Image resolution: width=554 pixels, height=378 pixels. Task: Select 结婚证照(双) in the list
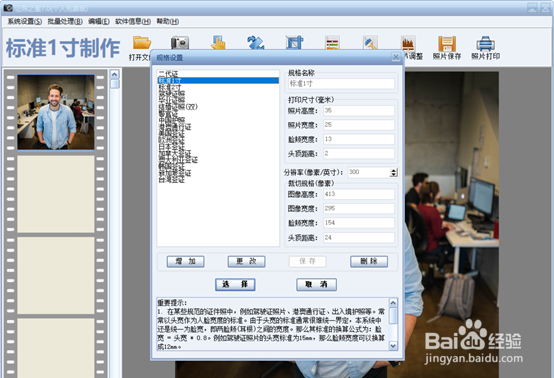218,107
